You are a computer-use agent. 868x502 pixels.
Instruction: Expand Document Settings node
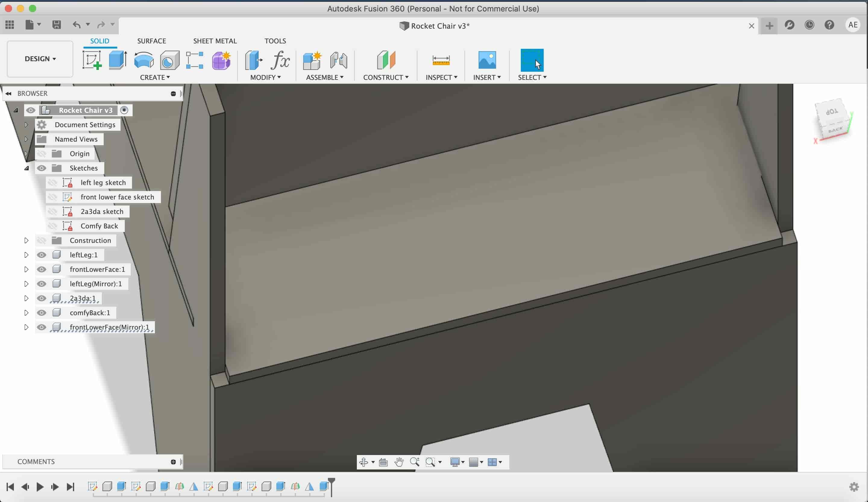tap(26, 125)
